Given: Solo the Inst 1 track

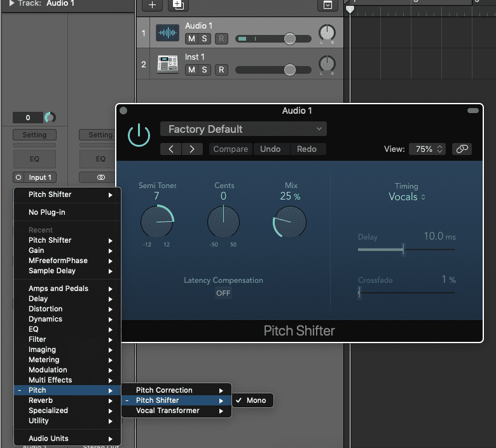Looking at the screenshot, I should click(x=204, y=70).
